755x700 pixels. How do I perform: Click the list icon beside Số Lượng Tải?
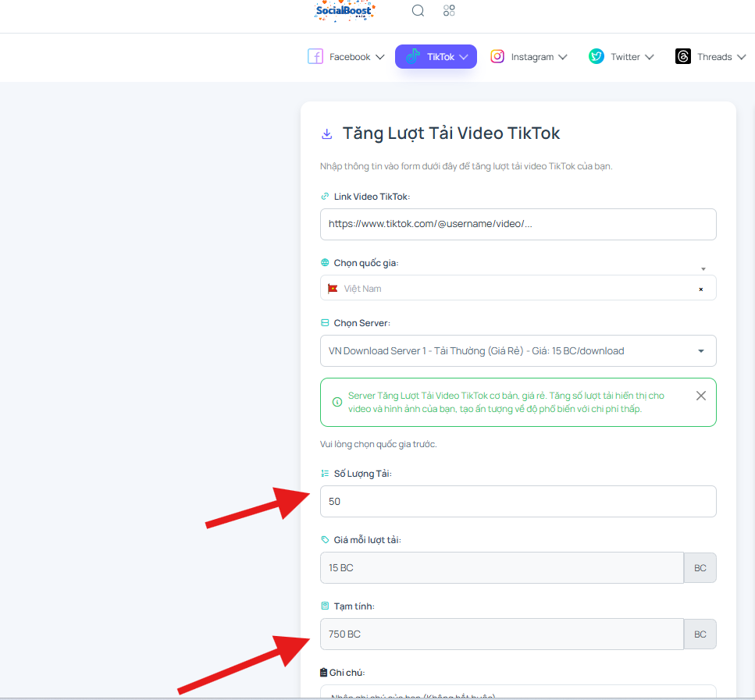click(x=325, y=473)
